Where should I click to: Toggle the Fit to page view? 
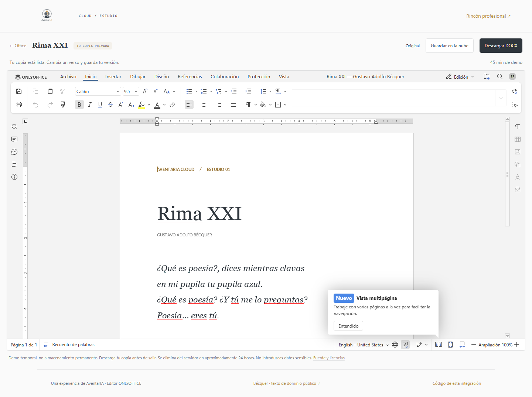[450, 345]
